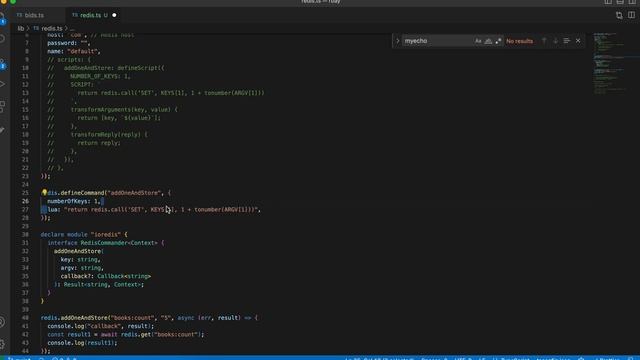The width and height of the screenshot is (640, 360).
Task: Open the Search icon in activity bar
Action: pyautogui.click(x=2, y=39)
